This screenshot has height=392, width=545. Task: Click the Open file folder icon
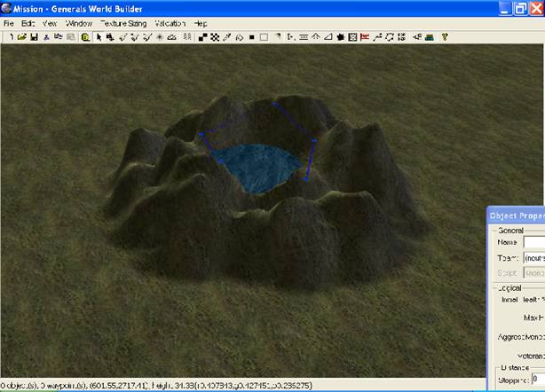click(22, 36)
